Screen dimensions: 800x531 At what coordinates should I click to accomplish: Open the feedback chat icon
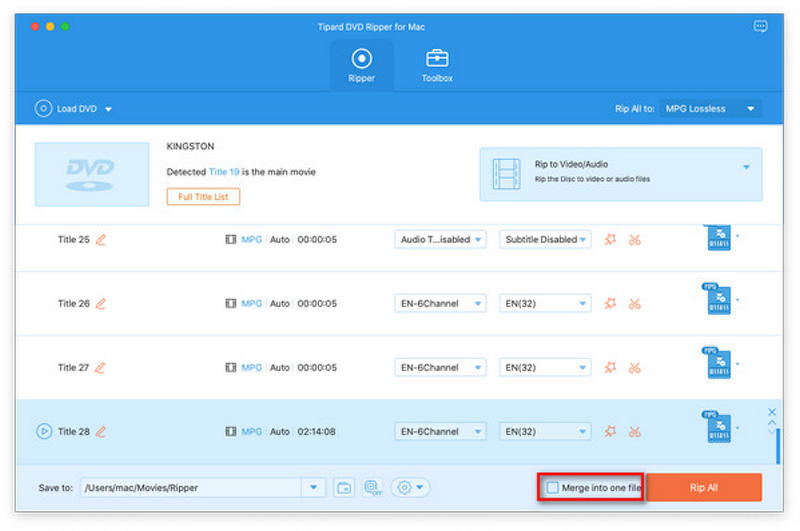(760, 26)
